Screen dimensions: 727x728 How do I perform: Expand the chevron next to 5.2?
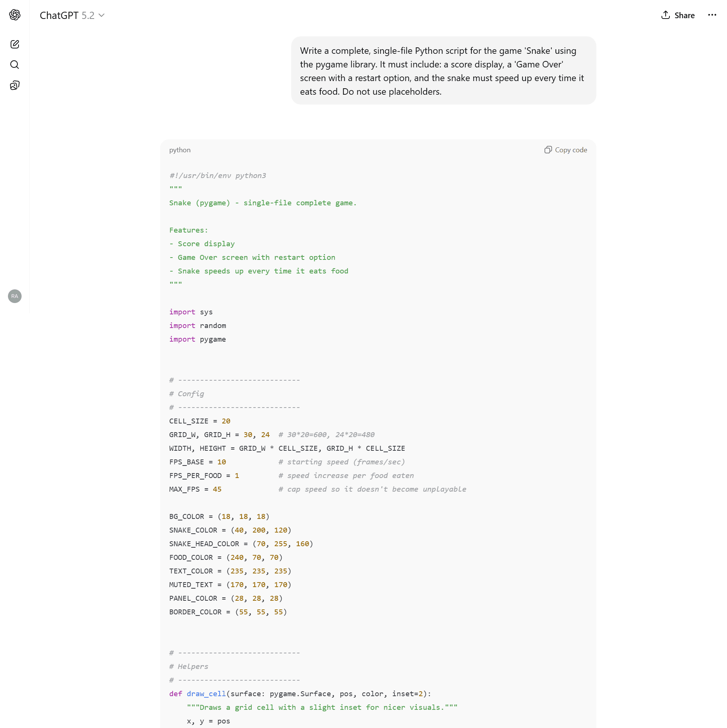pos(101,16)
